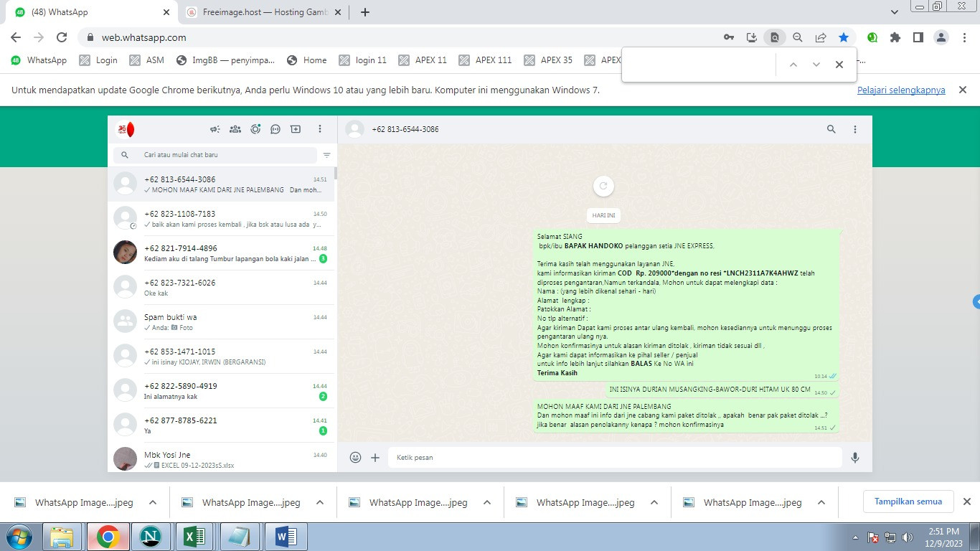Image resolution: width=980 pixels, height=551 pixels.
Task: Open chat +62 853-1471-1015
Action: coord(222,357)
